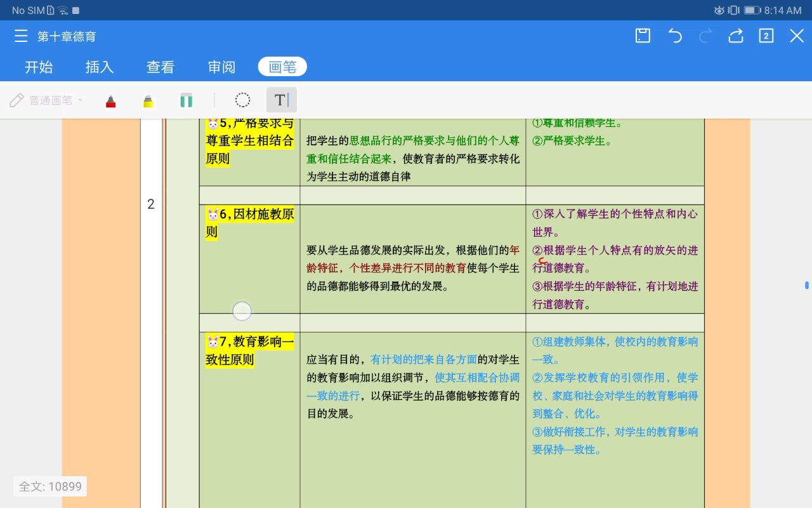Switch to the 审阅 tab
Image resolution: width=812 pixels, height=508 pixels.
pyautogui.click(x=221, y=67)
